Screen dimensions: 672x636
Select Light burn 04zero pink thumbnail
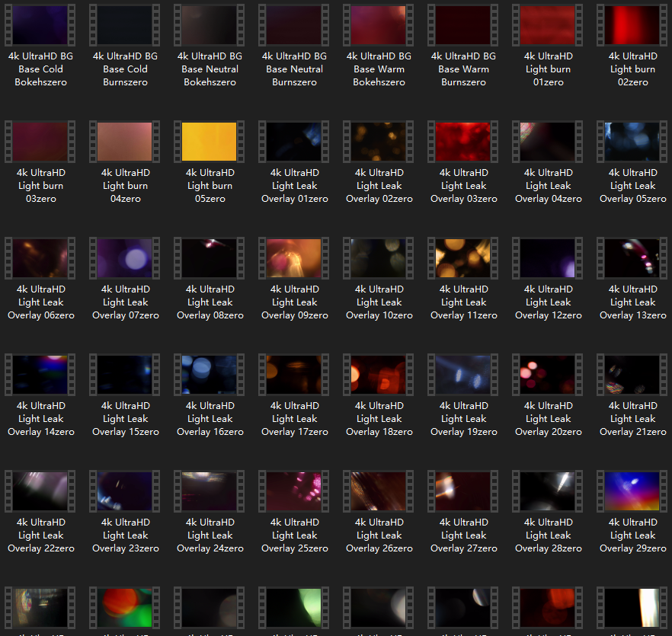click(124, 142)
